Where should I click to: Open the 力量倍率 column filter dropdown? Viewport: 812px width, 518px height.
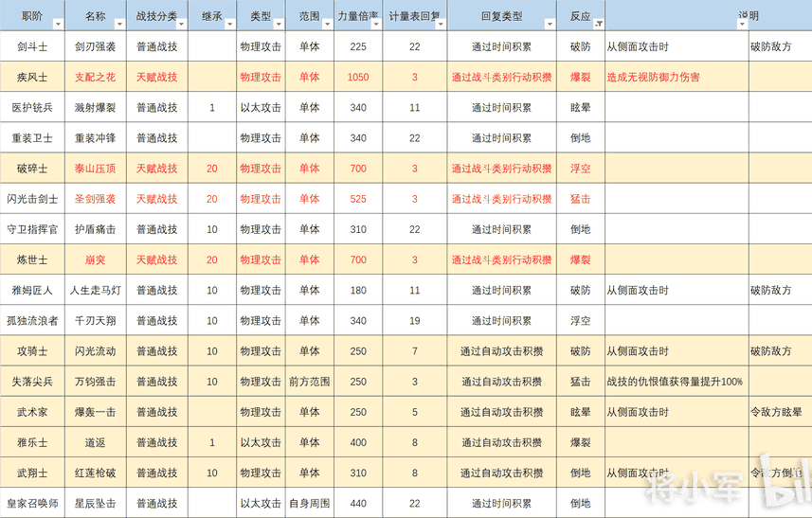click(376, 25)
